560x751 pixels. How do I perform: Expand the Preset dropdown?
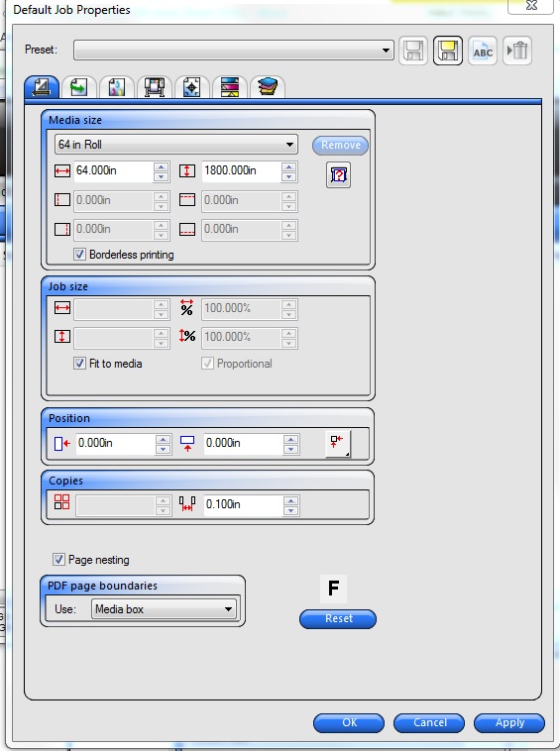click(234, 51)
